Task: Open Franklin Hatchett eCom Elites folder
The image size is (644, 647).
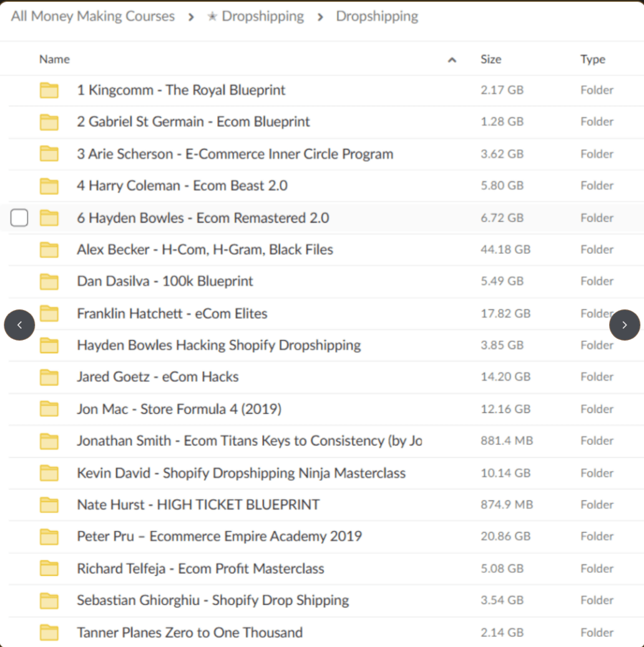Action: pyautogui.click(x=172, y=314)
